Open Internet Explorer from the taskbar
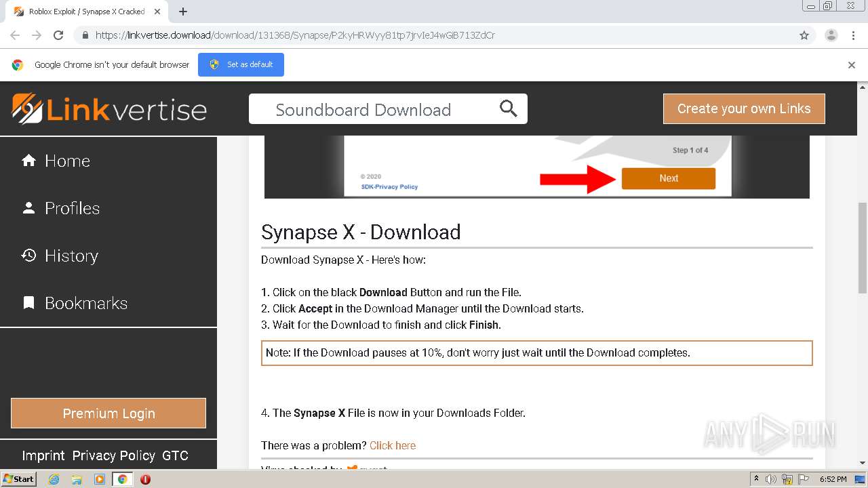The width and height of the screenshot is (868, 488). pos(54,479)
